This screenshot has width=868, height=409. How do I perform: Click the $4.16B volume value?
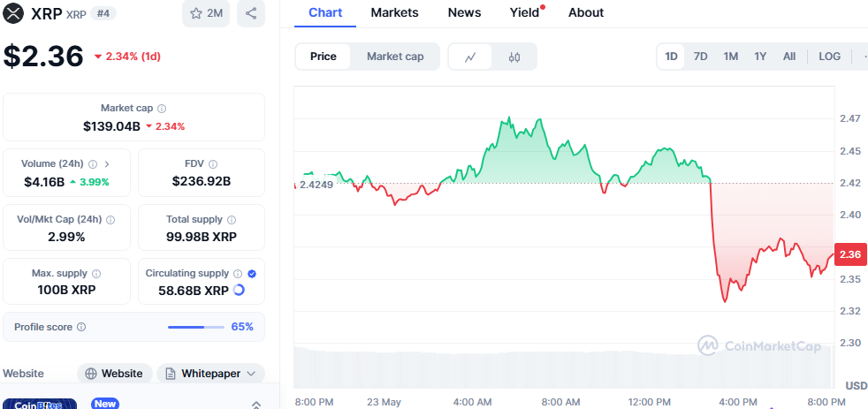44,181
